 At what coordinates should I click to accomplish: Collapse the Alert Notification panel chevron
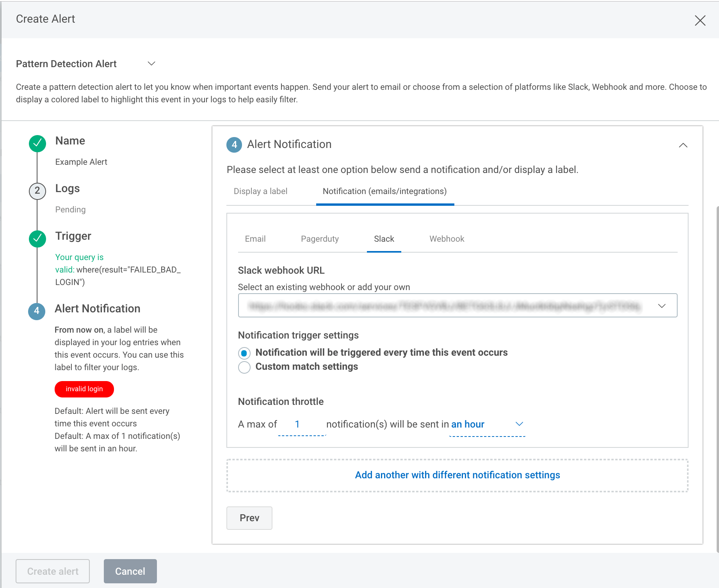683,145
